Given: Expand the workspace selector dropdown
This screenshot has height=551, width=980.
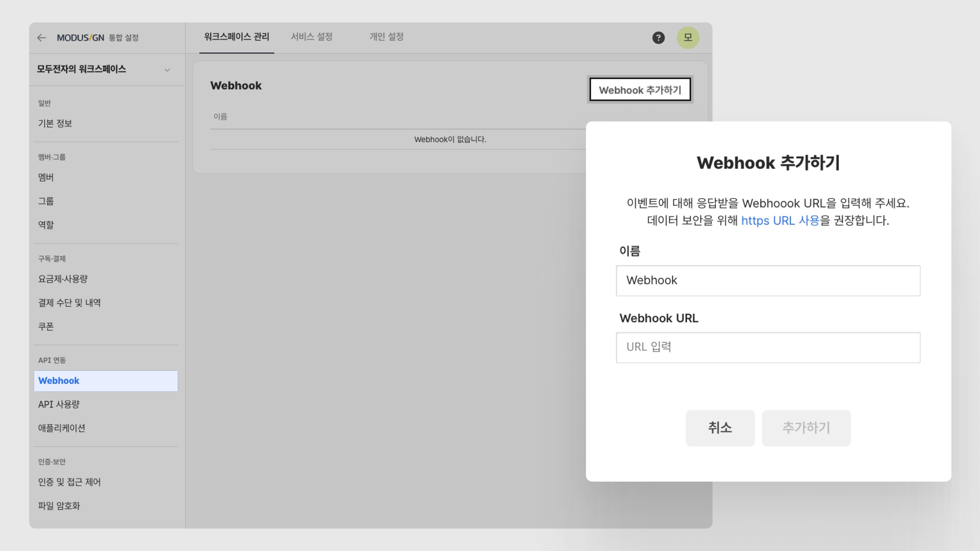Looking at the screenshot, I should click(x=167, y=70).
